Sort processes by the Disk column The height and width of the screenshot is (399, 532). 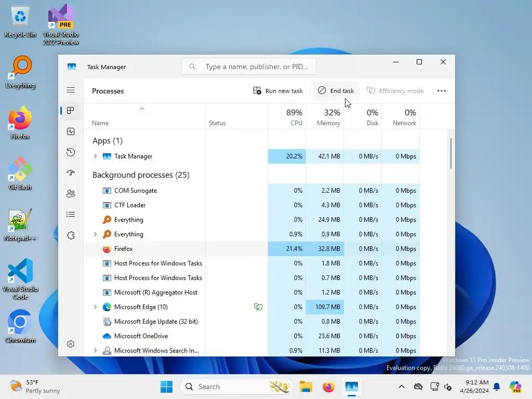[x=363, y=117]
